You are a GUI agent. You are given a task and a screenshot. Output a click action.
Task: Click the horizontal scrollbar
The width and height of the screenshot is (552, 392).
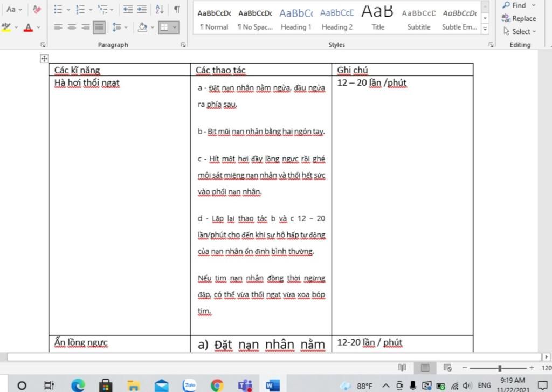[x=274, y=357]
